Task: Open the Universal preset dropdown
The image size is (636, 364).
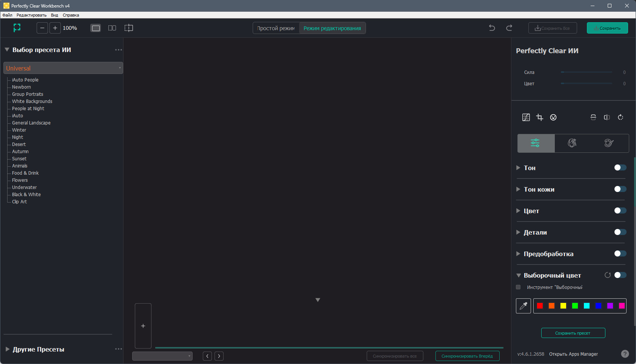Action: coord(63,68)
